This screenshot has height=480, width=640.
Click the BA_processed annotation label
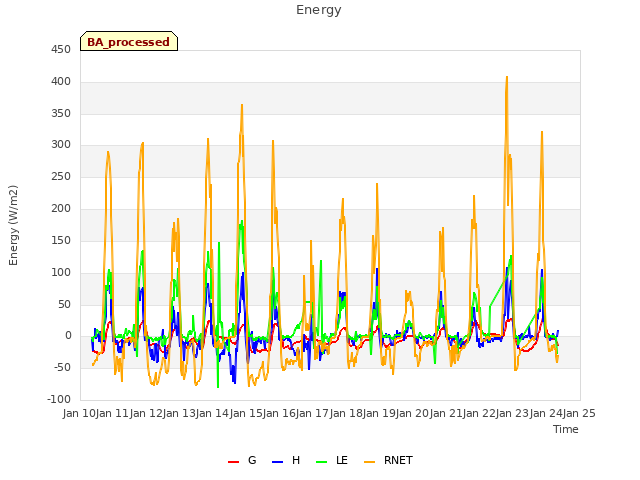(x=129, y=41)
